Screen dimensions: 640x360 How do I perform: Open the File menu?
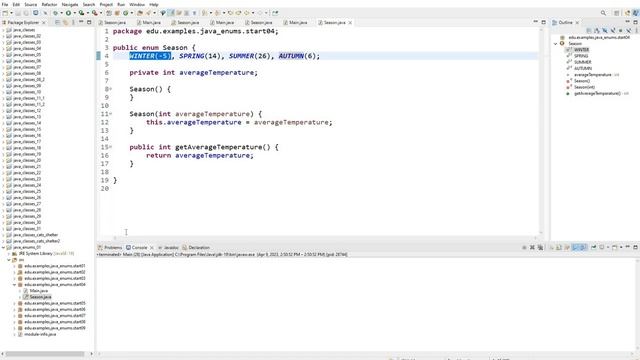(x=5, y=4)
